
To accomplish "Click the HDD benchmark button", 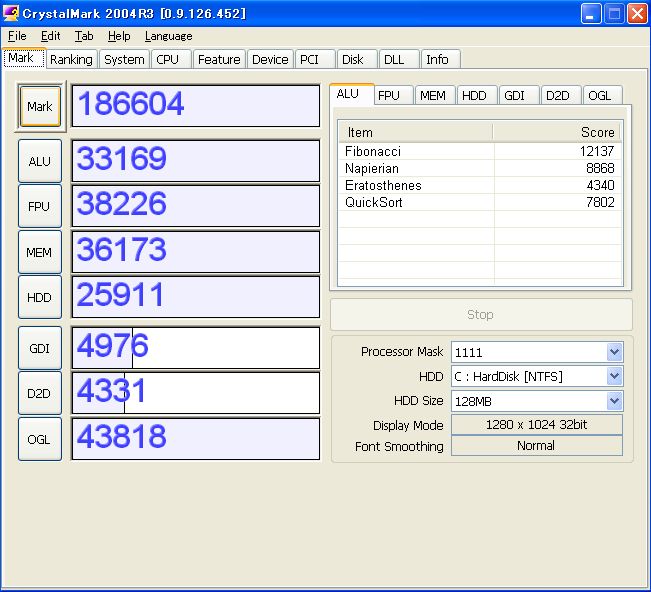I will [39, 297].
